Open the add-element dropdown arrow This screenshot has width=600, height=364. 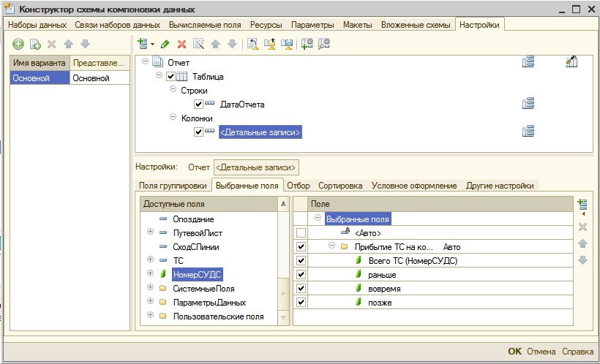(x=152, y=44)
